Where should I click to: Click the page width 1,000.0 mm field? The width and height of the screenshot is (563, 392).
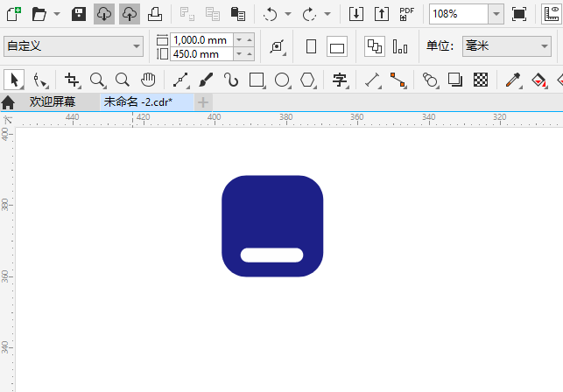[201, 40]
